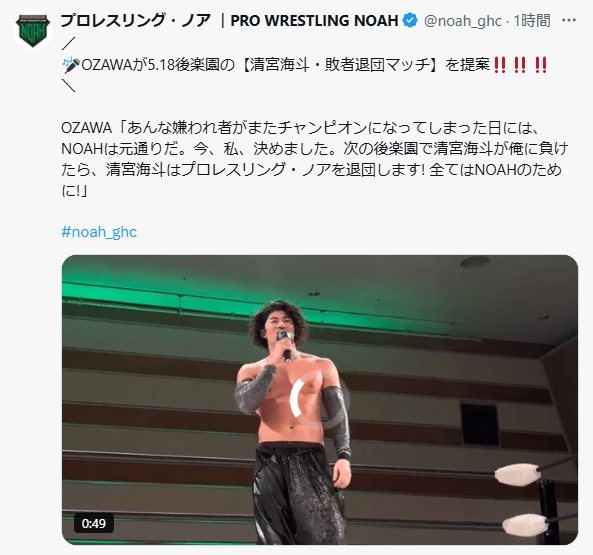
Task: Click the microphone emoji in the tweet
Action: 71,65
